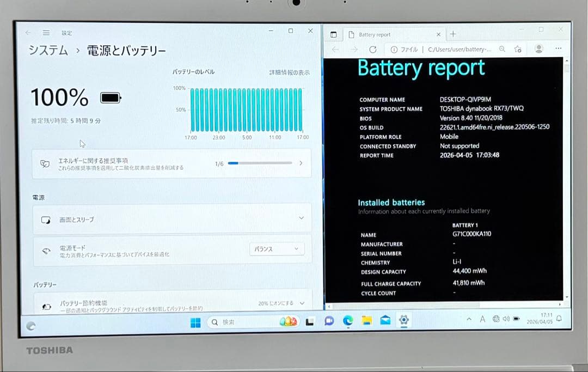Screen dimensions: 588x372
Task: Click the volume icon in system tray
Action: point(506,319)
